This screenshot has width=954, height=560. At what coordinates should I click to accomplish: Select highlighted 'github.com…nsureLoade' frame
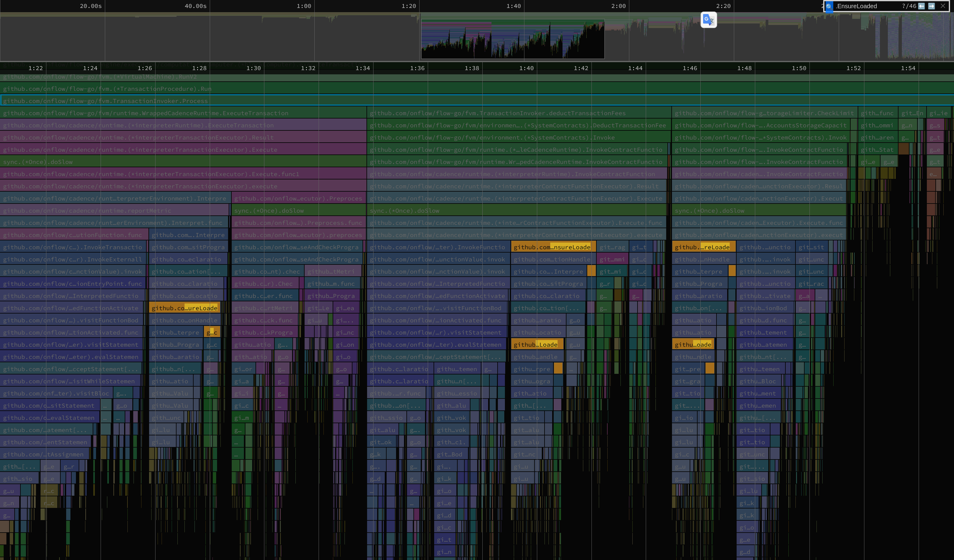pos(552,247)
